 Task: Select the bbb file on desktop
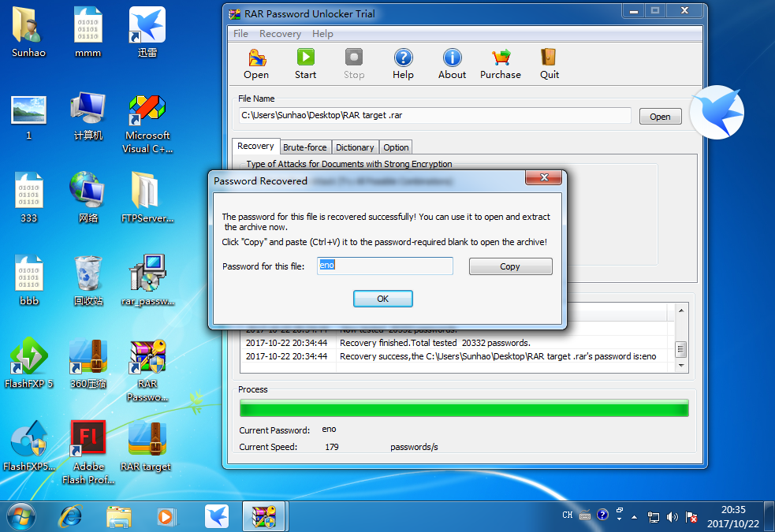tap(28, 281)
